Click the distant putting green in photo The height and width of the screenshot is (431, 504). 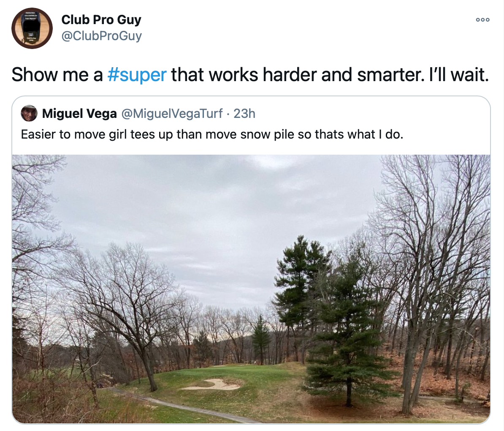(x=231, y=366)
